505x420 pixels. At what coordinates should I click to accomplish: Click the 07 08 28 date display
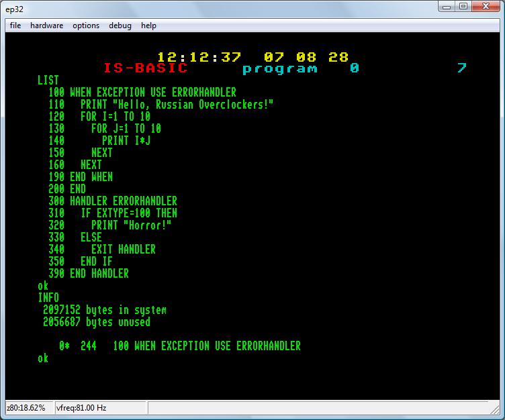[306, 57]
